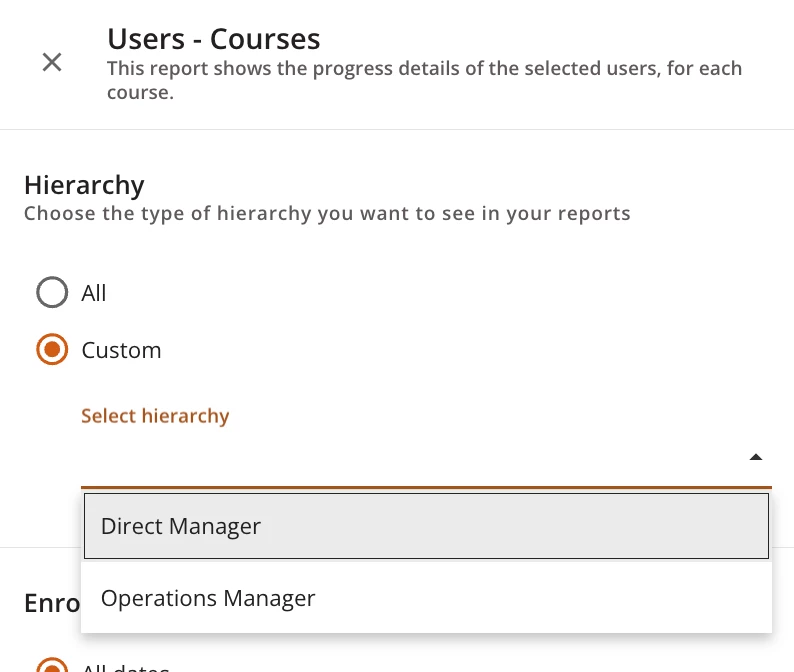
Task: Click the Users - Courses title
Action: click(214, 39)
